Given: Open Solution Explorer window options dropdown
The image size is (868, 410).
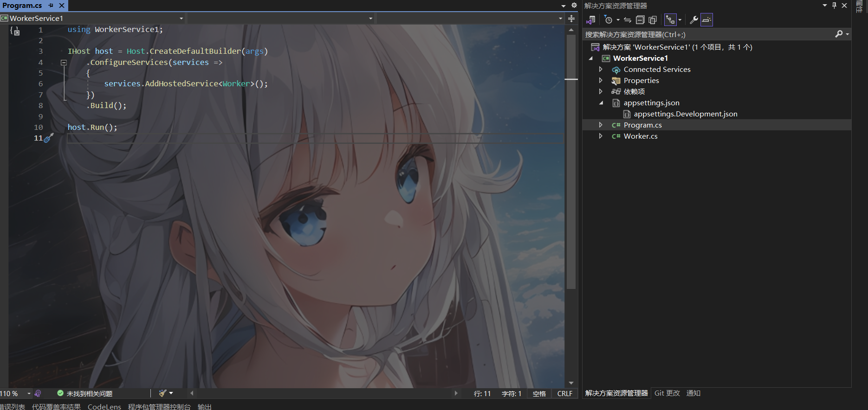Looking at the screenshot, I should (825, 6).
